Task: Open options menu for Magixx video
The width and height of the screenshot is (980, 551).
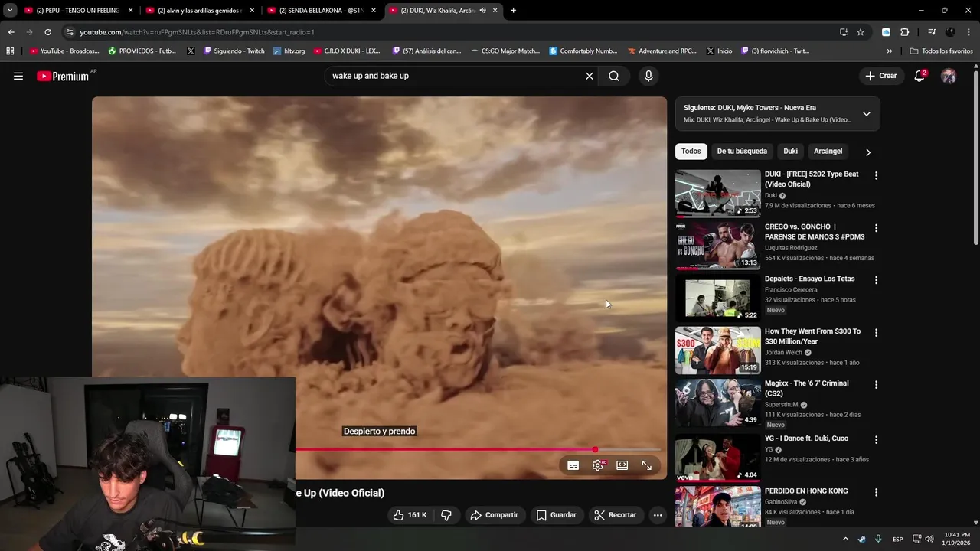Action: 876,385
